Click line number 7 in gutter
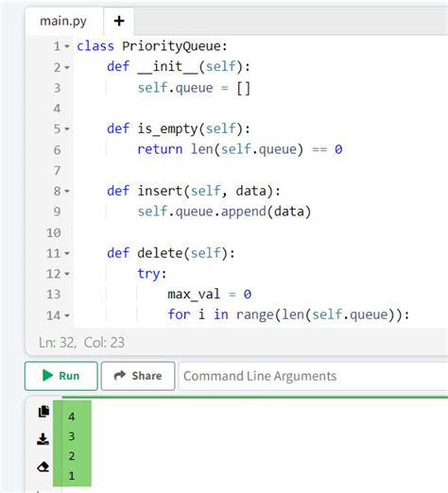This screenshot has height=493, width=448. 57,171
